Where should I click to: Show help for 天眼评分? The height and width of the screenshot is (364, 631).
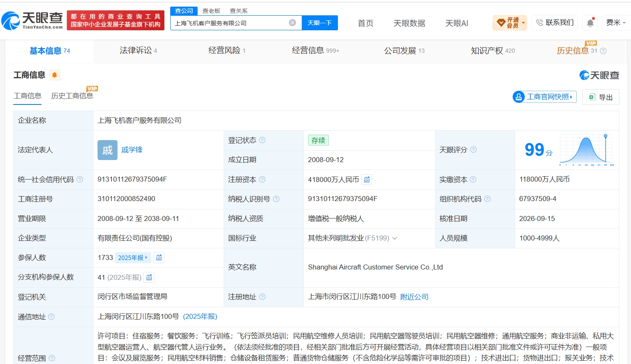pos(473,150)
